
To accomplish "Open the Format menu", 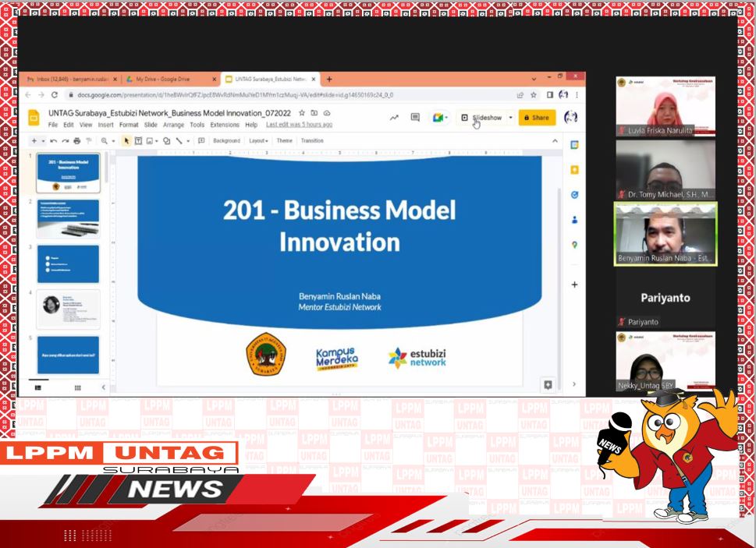I will [129, 125].
